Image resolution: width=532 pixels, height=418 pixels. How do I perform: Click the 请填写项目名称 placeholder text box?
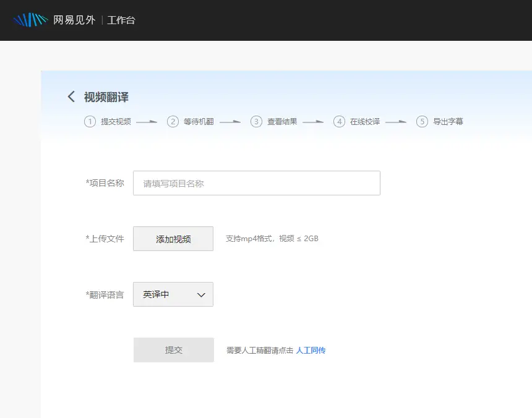(257, 182)
